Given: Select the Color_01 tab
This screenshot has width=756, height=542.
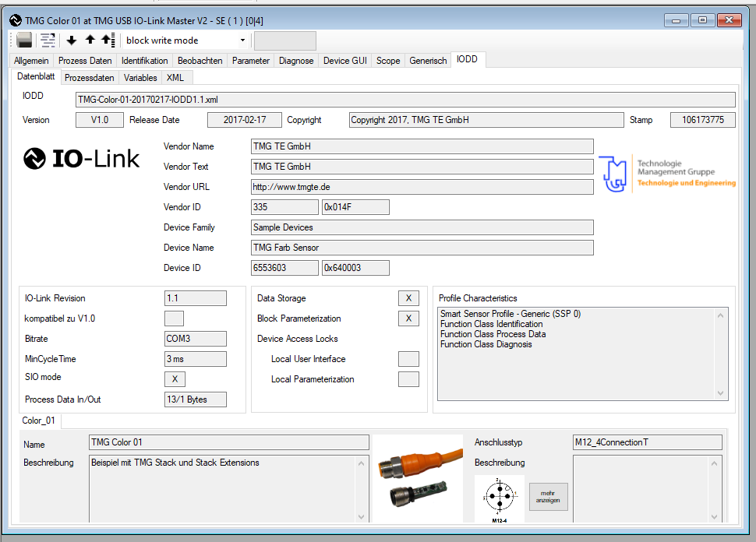Looking at the screenshot, I should coord(39,421).
